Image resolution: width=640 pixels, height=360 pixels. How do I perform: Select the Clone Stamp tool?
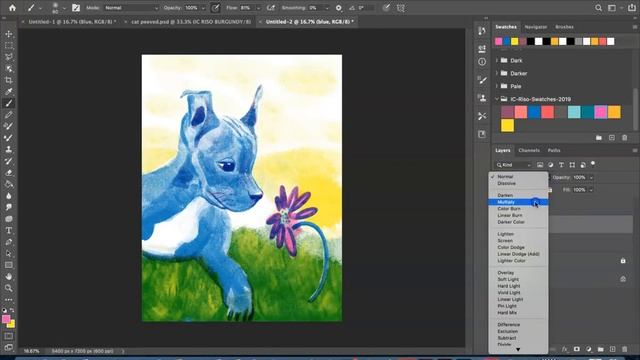[x=9, y=149]
